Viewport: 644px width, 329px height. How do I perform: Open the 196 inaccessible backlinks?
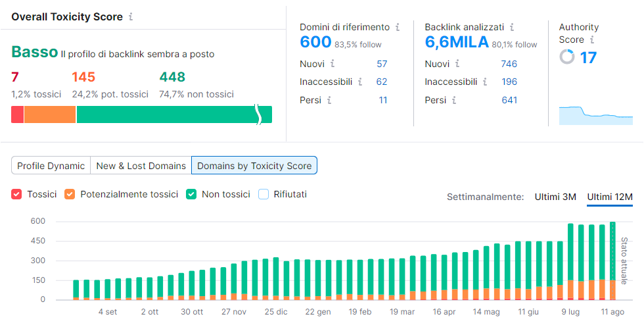tap(509, 82)
